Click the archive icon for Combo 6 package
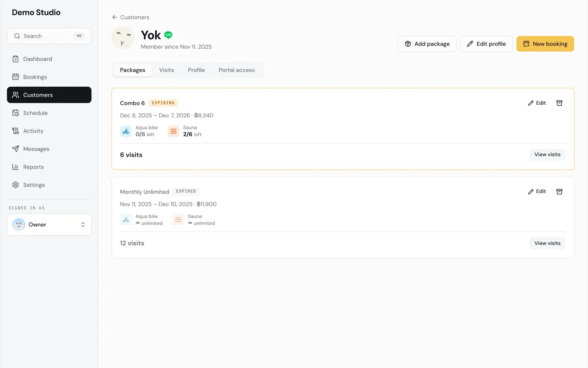The width and height of the screenshot is (588, 368). pos(559,103)
